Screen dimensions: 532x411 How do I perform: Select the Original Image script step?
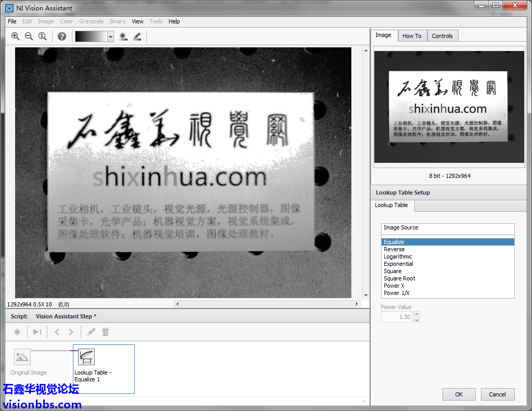(x=22, y=357)
